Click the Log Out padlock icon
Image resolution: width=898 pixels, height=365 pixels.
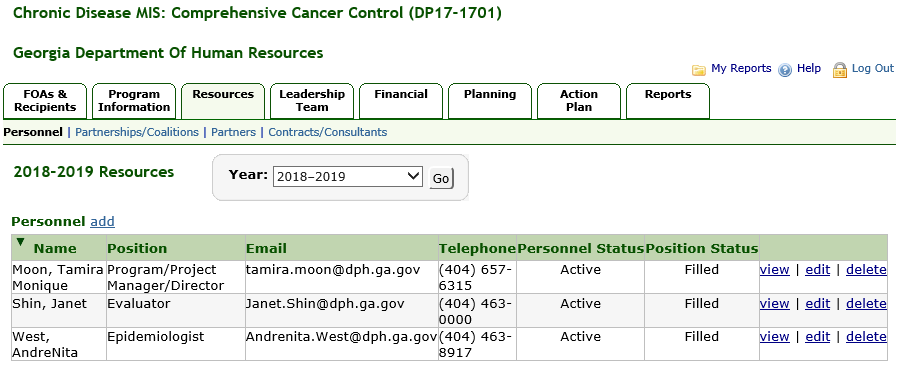coord(840,70)
